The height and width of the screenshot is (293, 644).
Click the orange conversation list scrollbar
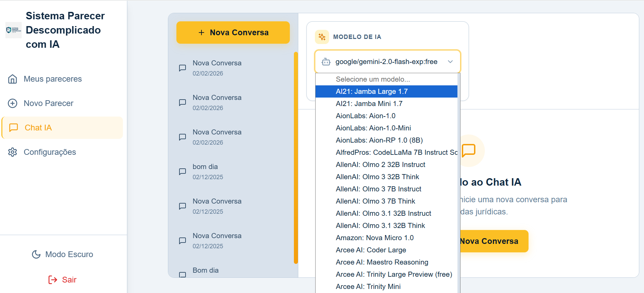tap(296, 158)
